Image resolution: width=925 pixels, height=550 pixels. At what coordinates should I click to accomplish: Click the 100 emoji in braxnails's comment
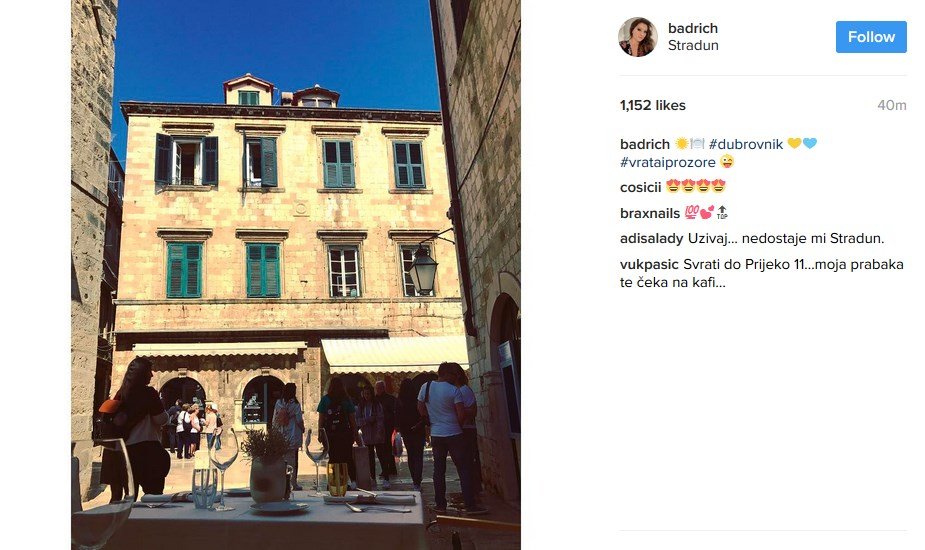click(691, 212)
